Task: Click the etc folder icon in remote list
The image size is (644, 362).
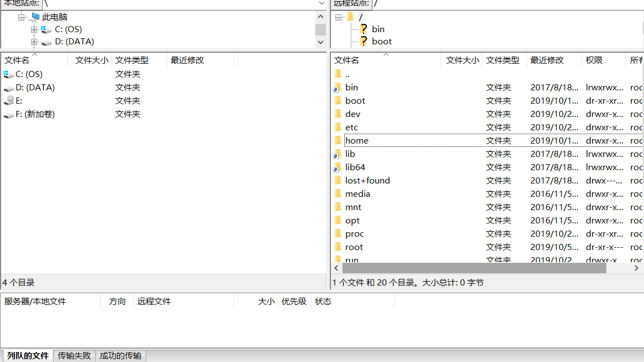Action: pyautogui.click(x=338, y=127)
